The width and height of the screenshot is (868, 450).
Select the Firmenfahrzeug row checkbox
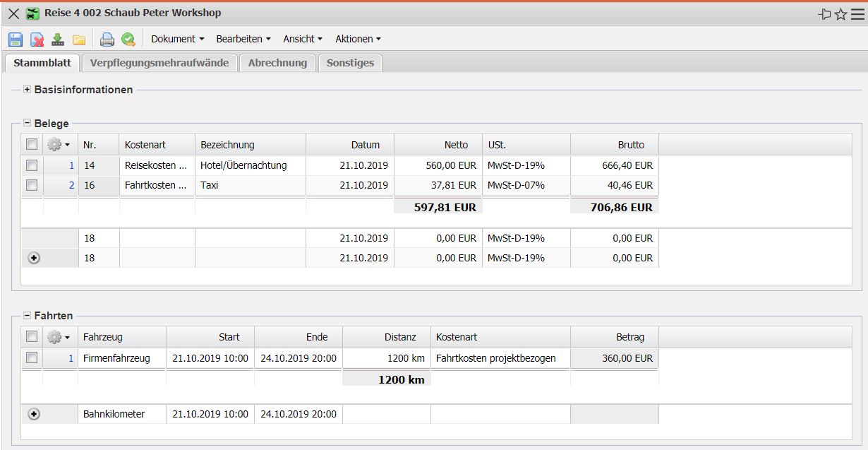pyautogui.click(x=32, y=358)
